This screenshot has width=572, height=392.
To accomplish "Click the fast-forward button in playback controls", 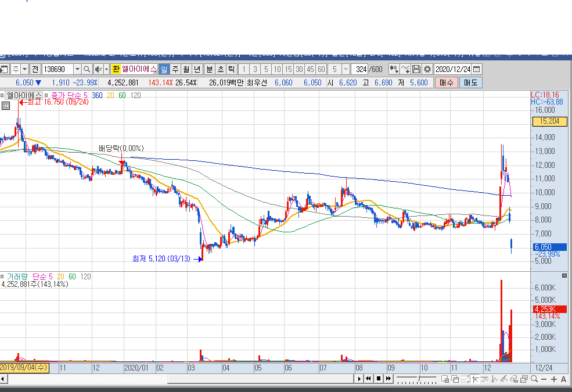I will 388,379.
